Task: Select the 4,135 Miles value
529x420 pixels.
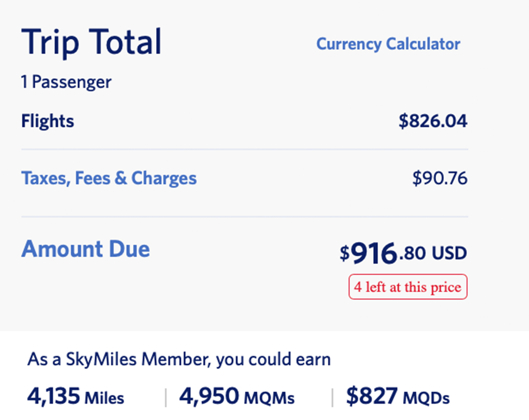Action: 75,397
